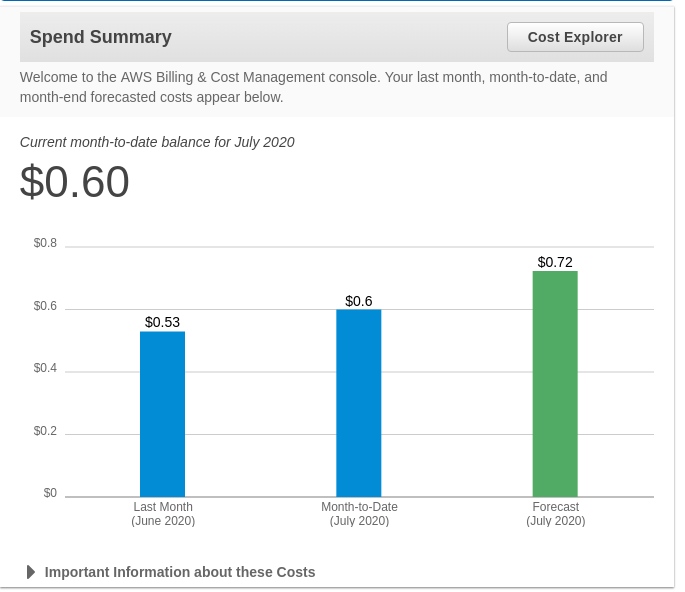Click the $0 y-axis tick label

pyautogui.click(x=50, y=493)
